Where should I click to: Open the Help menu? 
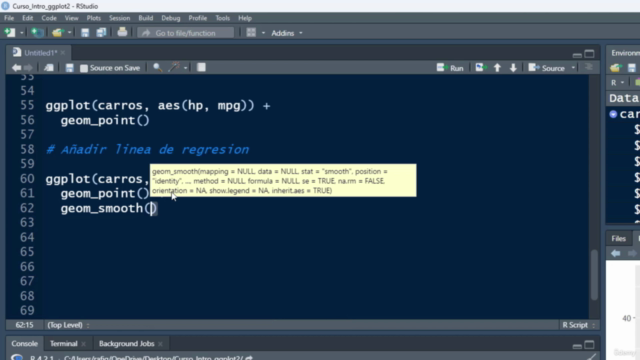click(x=245, y=18)
